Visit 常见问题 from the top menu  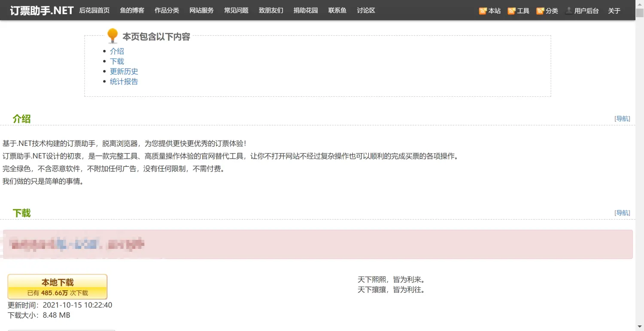236,10
